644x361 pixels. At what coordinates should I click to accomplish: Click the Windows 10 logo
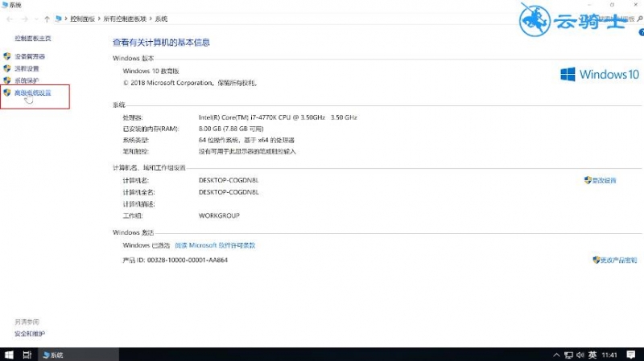coord(600,74)
